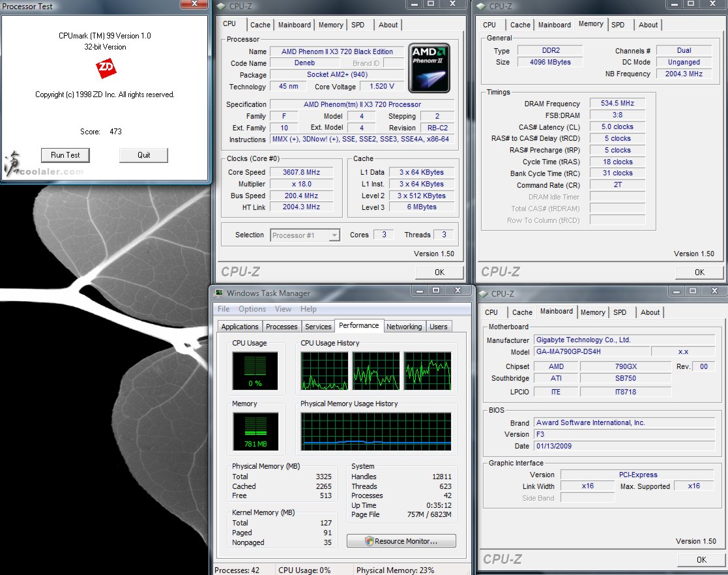Open the Help menu in Task Manager
The image size is (728, 575).
[308, 309]
